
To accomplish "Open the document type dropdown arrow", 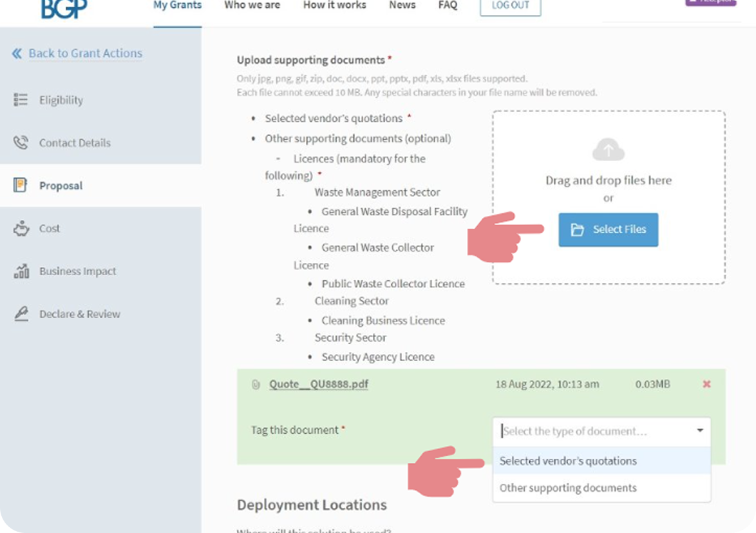I will click(x=700, y=431).
